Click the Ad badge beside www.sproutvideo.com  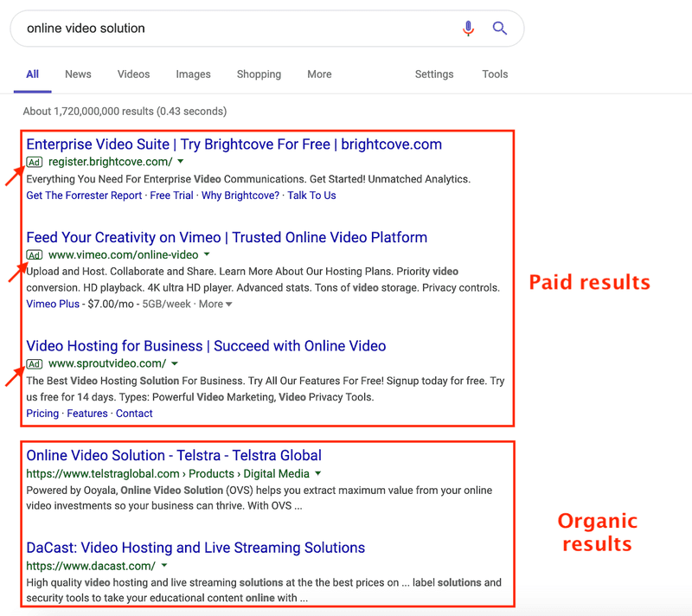(x=35, y=364)
